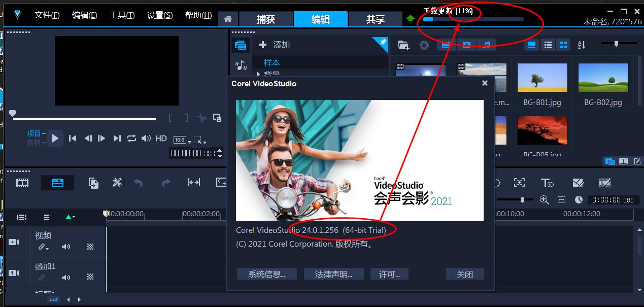
Task: Click 系统信息... in the About dialog
Action: coord(266,274)
